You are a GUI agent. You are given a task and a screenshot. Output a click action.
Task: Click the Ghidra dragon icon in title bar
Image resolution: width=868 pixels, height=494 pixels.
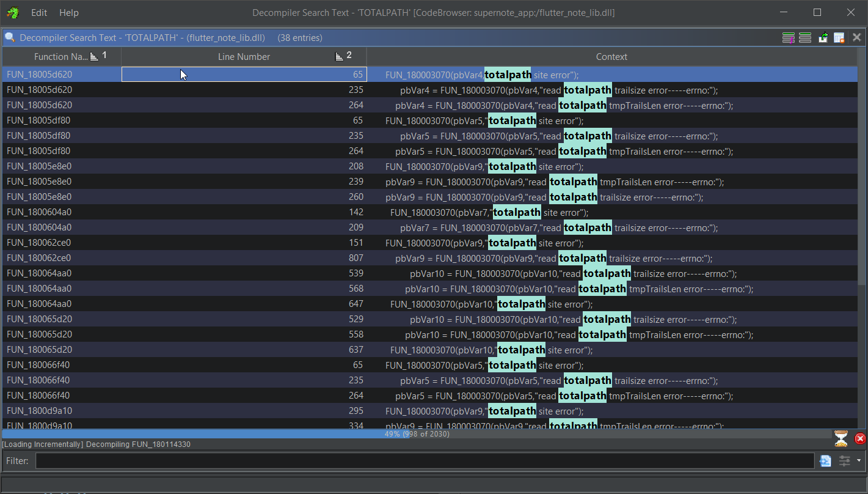pos(13,13)
